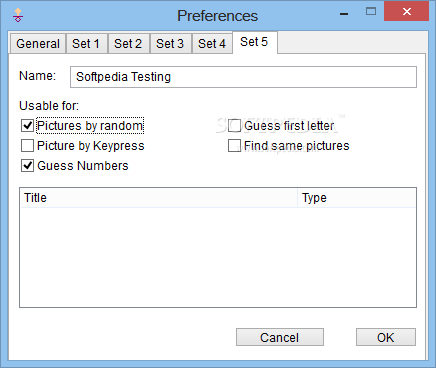Click the Set 5 tab
This screenshot has width=436, height=368.
[254, 42]
